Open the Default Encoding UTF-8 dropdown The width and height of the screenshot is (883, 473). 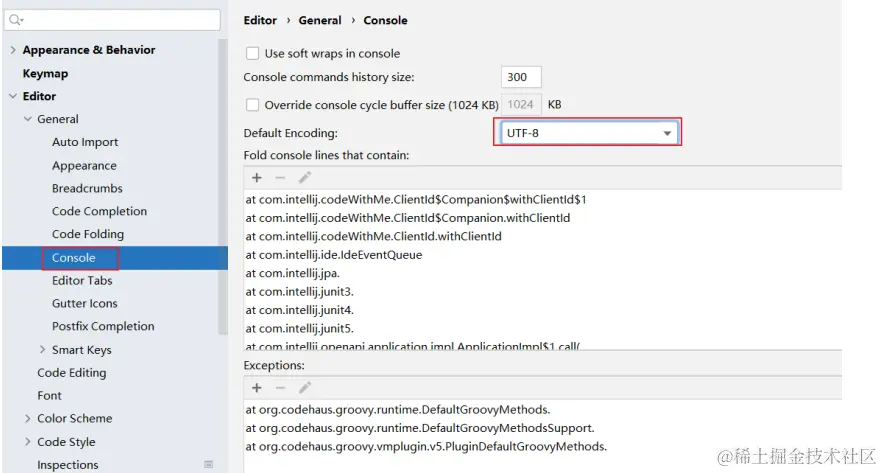coord(588,133)
